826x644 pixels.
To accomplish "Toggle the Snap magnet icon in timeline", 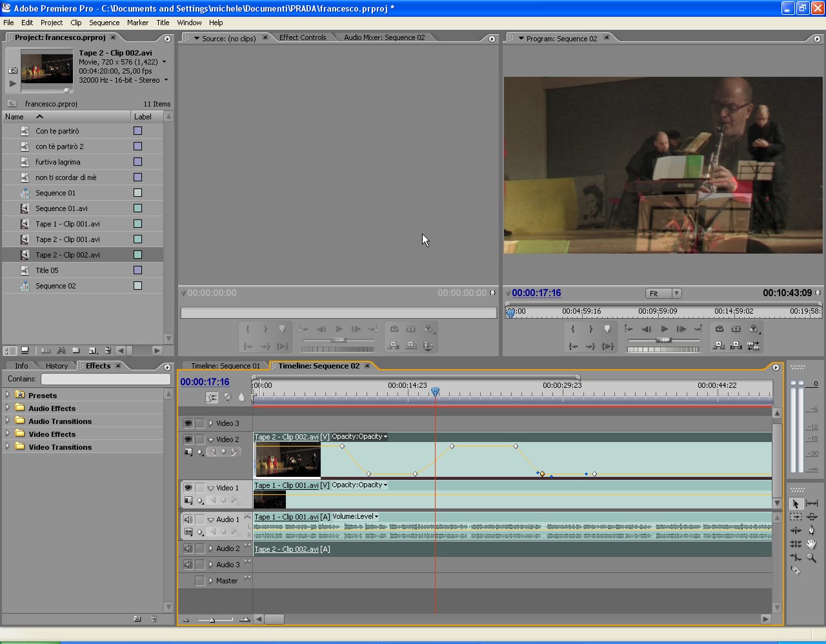I will pos(212,397).
